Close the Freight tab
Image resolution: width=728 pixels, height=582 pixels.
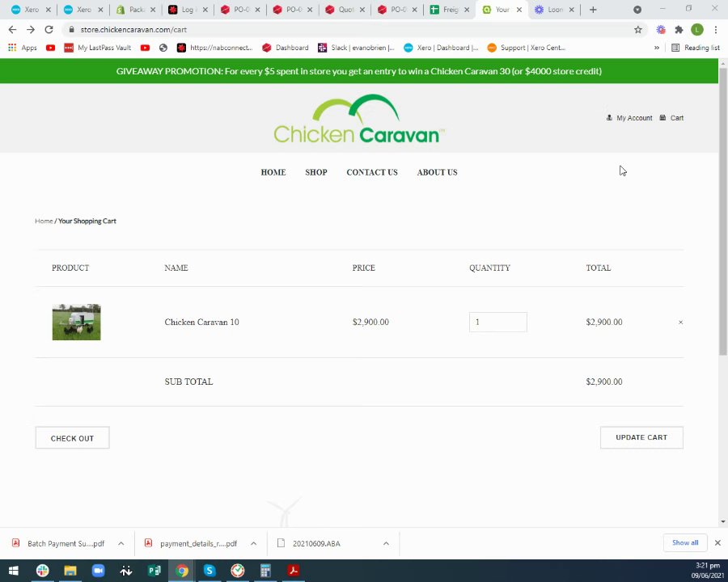[x=467, y=10]
